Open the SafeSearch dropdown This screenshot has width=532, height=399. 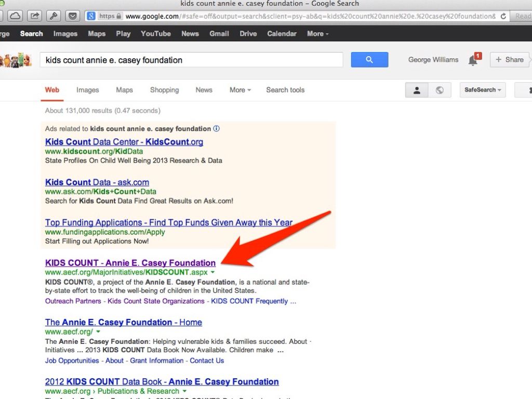tap(483, 90)
